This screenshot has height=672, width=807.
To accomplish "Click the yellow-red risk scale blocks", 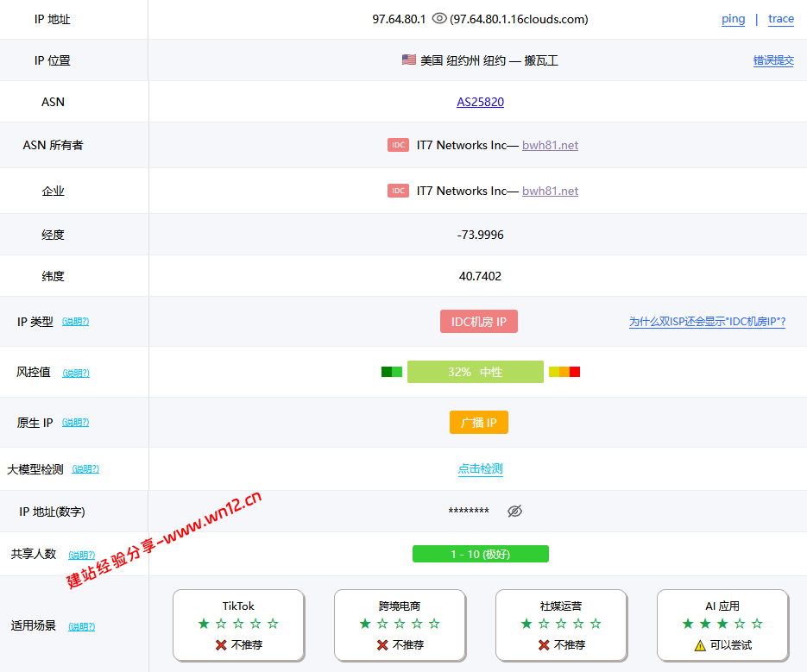I will point(564,372).
